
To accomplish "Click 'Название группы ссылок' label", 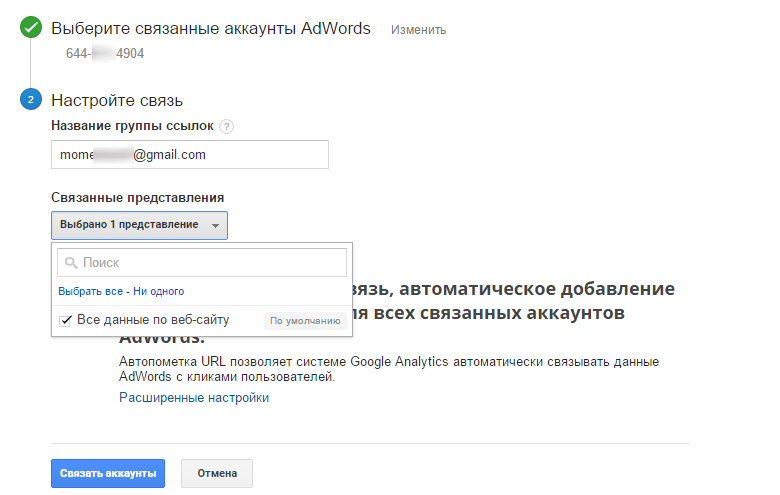I will click(132, 126).
